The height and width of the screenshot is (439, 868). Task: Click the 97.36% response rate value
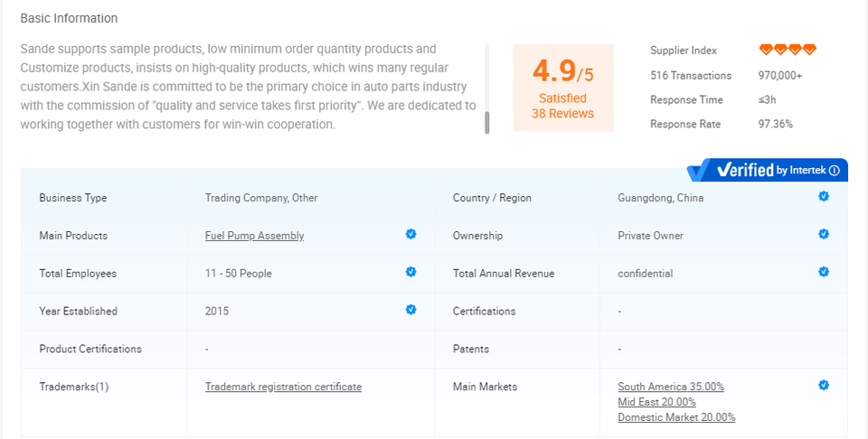[x=776, y=124]
